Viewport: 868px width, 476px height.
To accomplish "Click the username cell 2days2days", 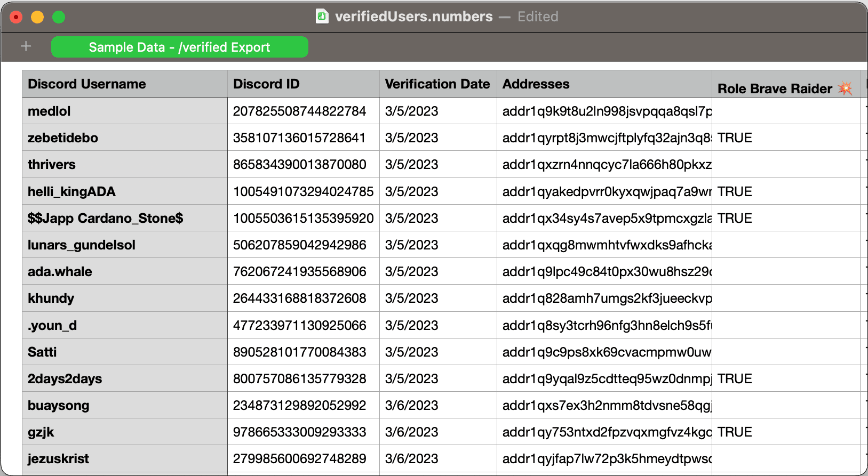I will click(x=125, y=378).
